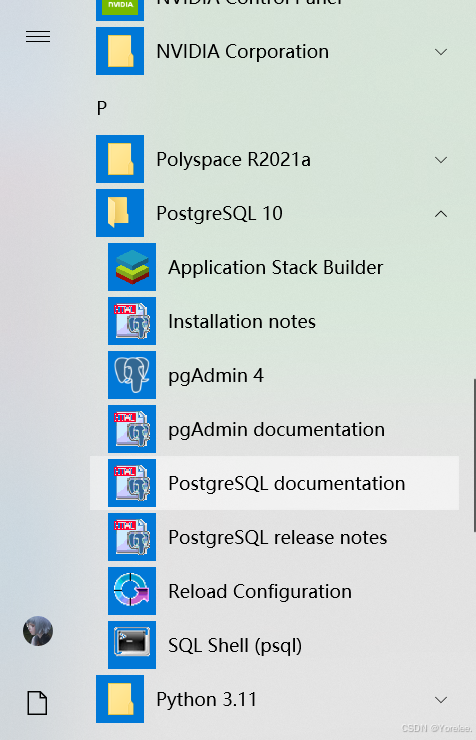Click the Polyspace R2021a folder icon

120,159
